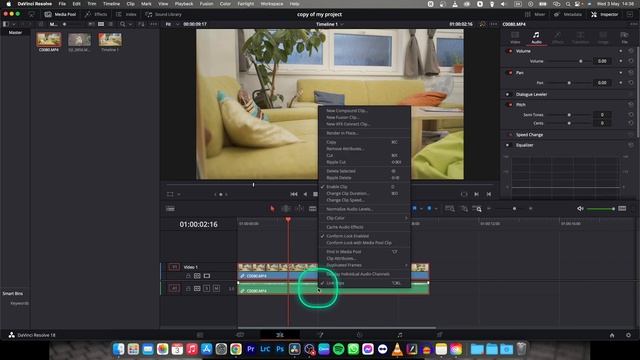Open the Media Pool panel
Screen dimensions: 640x360
[60, 14]
